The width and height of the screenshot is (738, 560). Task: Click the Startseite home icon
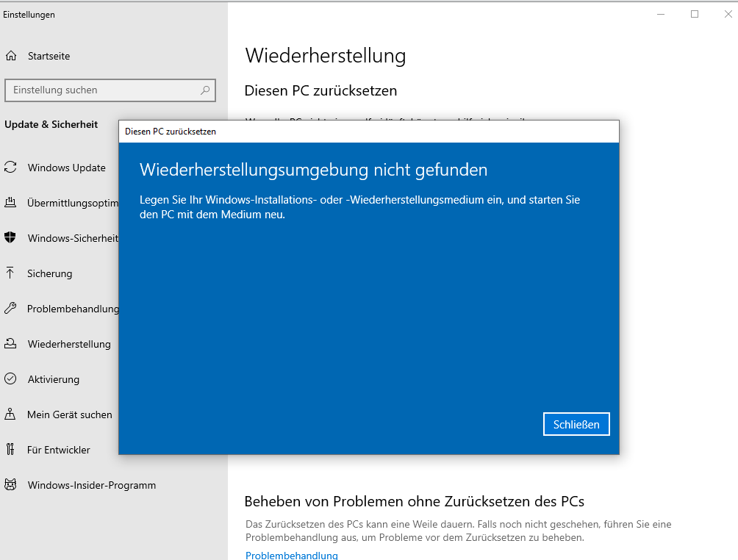coord(11,56)
